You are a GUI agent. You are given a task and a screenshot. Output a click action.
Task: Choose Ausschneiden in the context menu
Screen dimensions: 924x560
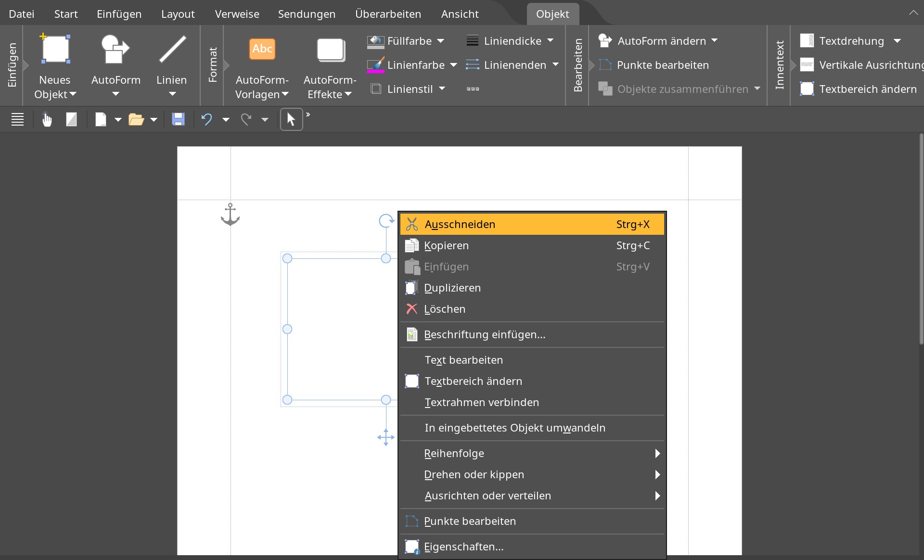click(x=532, y=224)
